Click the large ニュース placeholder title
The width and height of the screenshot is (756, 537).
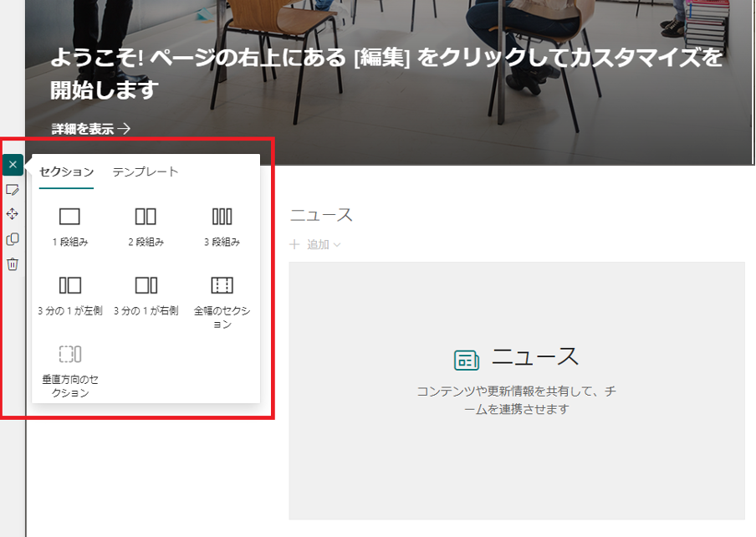(x=534, y=357)
